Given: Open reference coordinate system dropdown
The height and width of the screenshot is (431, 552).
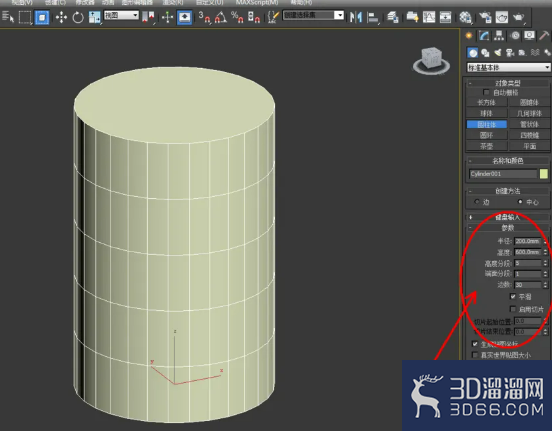Looking at the screenshot, I should (x=121, y=15).
